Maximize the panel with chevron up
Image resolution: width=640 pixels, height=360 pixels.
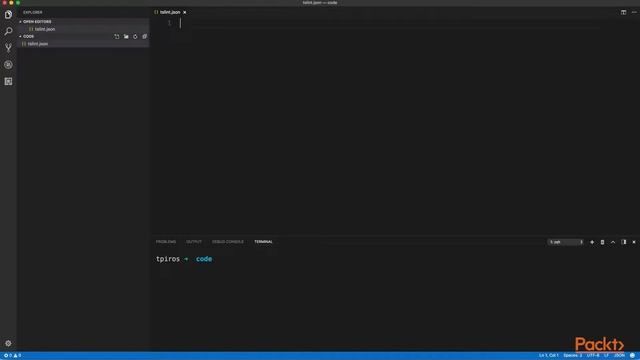pos(613,242)
